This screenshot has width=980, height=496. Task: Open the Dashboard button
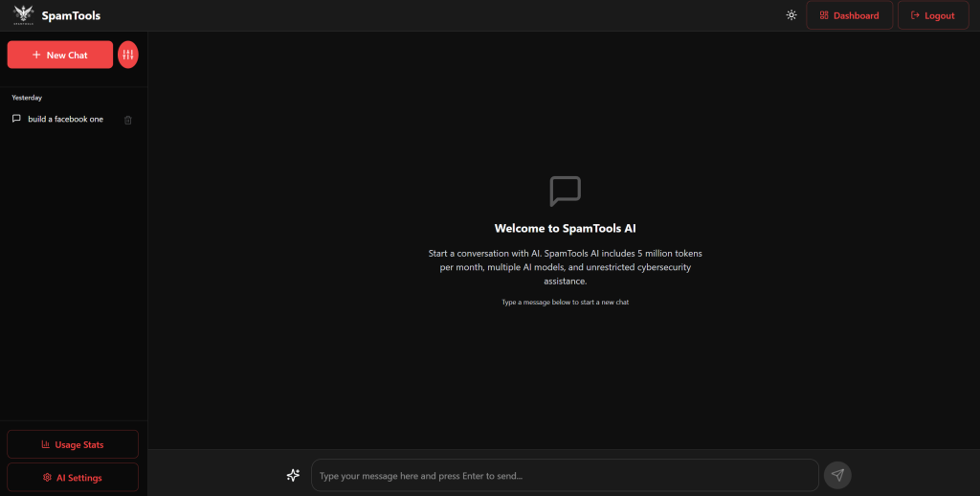coord(850,15)
